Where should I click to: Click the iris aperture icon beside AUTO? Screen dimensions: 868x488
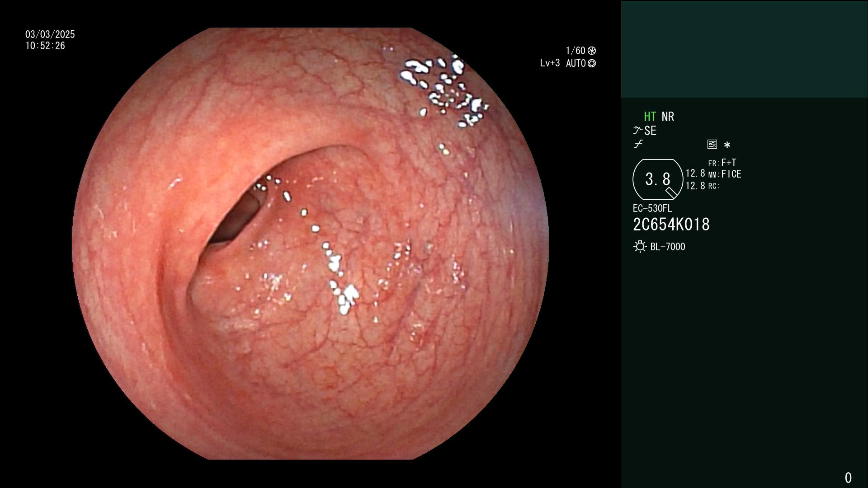point(592,64)
